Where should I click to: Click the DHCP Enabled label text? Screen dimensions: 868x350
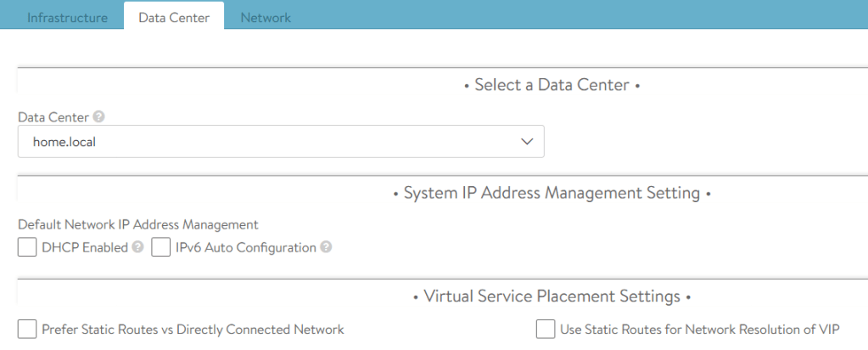[x=85, y=248]
